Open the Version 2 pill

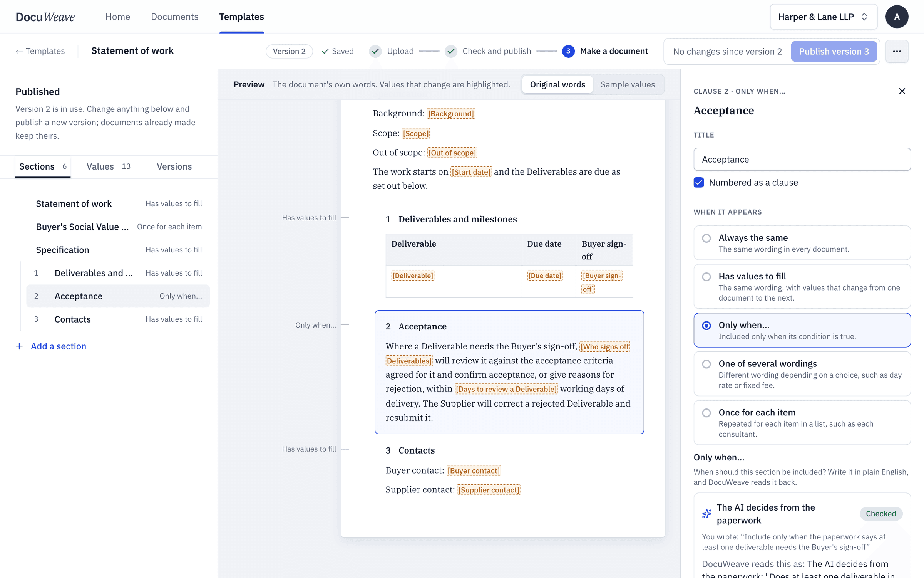coord(289,51)
